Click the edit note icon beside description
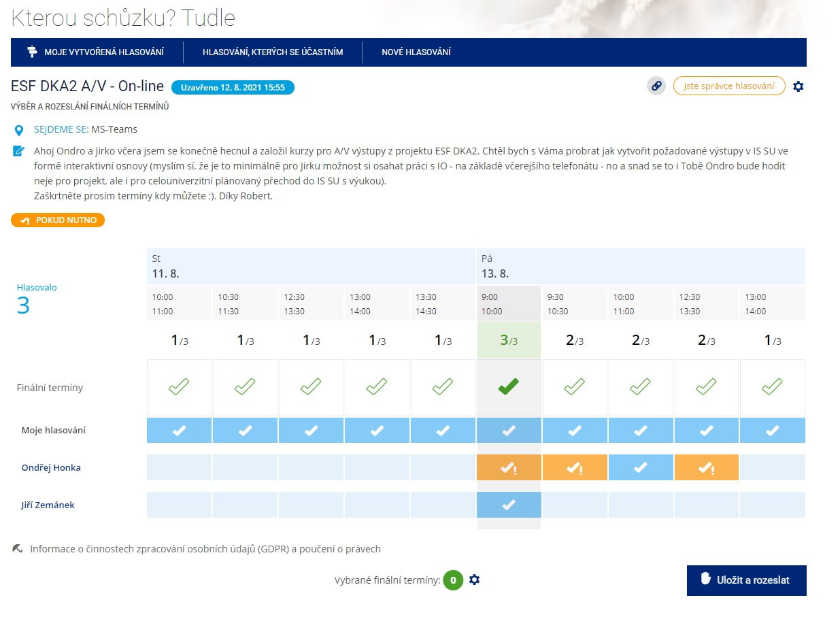The height and width of the screenshot is (617, 840). pos(19,151)
